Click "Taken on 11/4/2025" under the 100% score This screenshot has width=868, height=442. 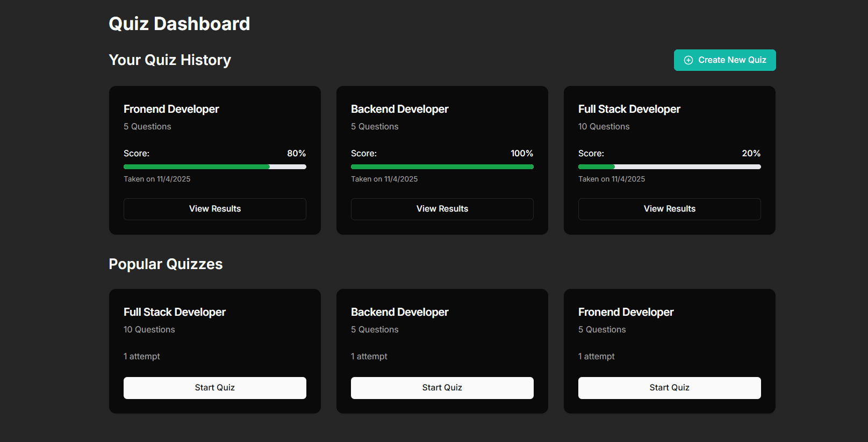384,179
